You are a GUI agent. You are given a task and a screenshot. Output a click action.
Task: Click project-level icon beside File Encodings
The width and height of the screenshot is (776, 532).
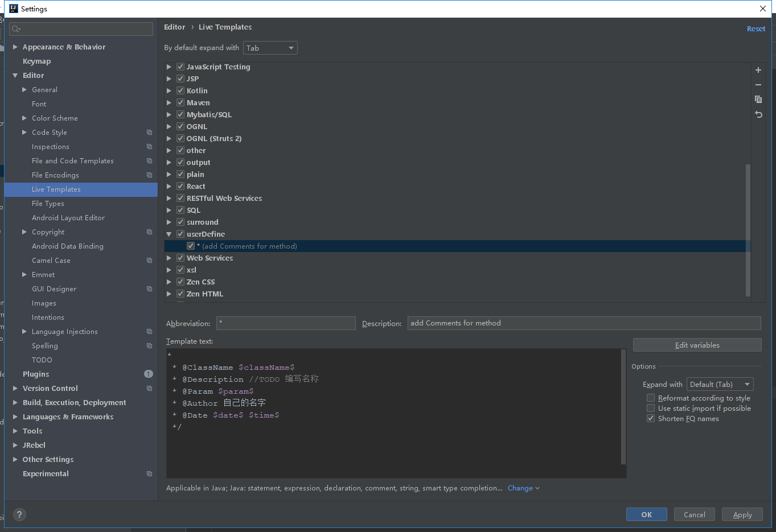(x=149, y=175)
